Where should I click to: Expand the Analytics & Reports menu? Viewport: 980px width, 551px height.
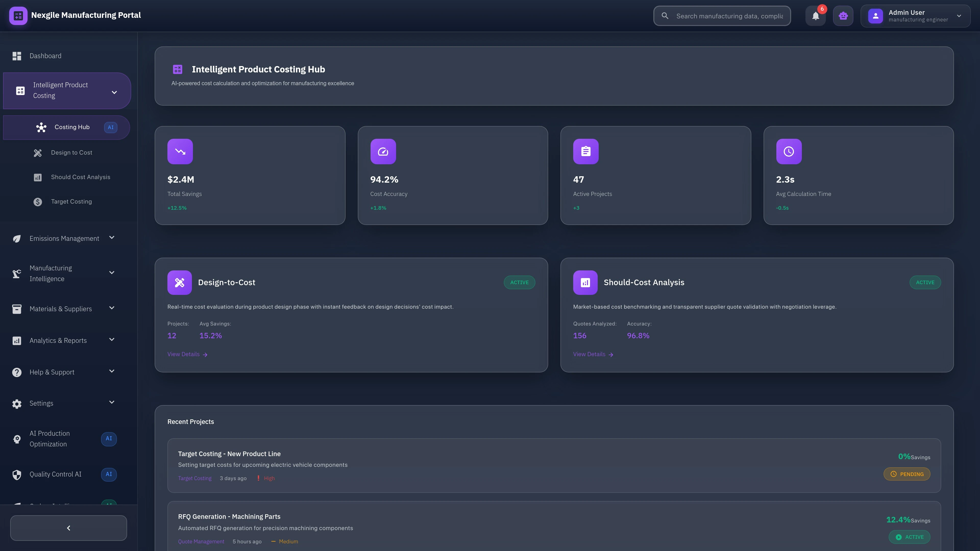(x=112, y=340)
